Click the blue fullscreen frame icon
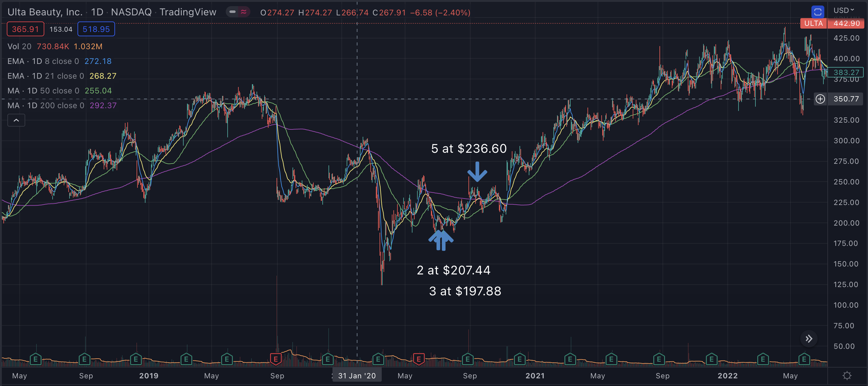Screen dimensions: 868x386 (818, 13)
